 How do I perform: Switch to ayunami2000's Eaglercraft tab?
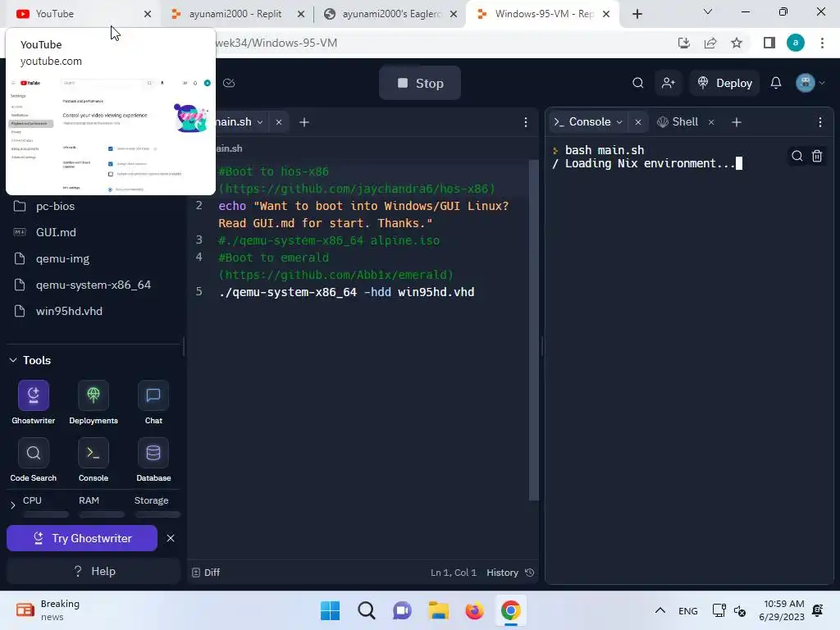pyautogui.click(x=391, y=14)
